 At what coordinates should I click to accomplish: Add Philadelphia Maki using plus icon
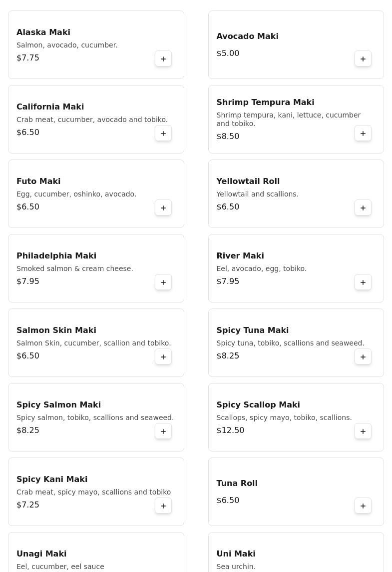(x=163, y=282)
